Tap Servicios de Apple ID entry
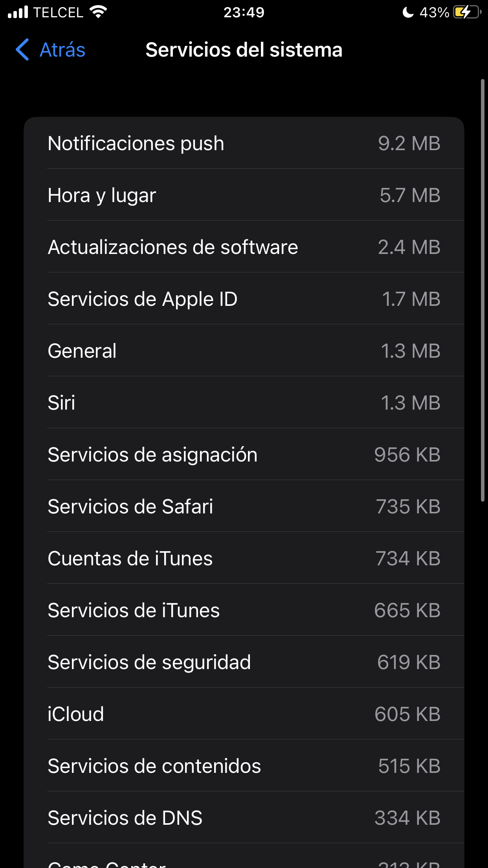488x868 pixels. [244, 299]
